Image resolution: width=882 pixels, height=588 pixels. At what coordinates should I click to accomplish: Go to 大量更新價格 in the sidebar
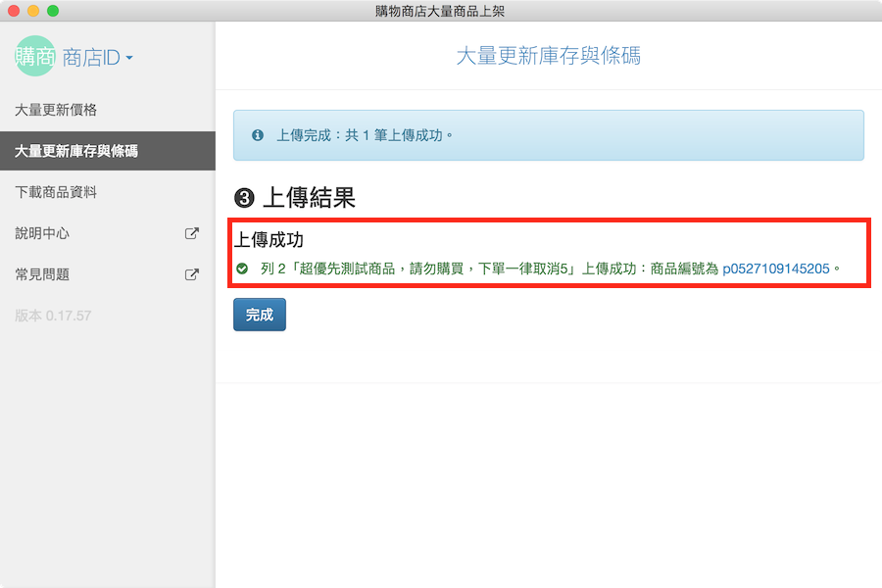[56, 110]
